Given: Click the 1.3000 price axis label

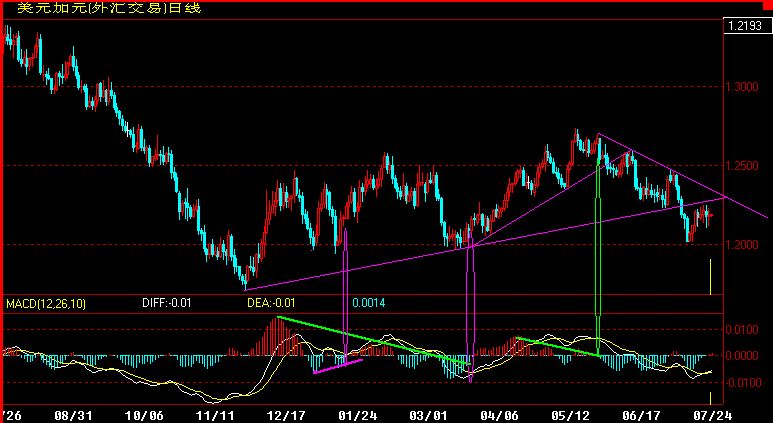Looking at the screenshot, I should tap(742, 87).
